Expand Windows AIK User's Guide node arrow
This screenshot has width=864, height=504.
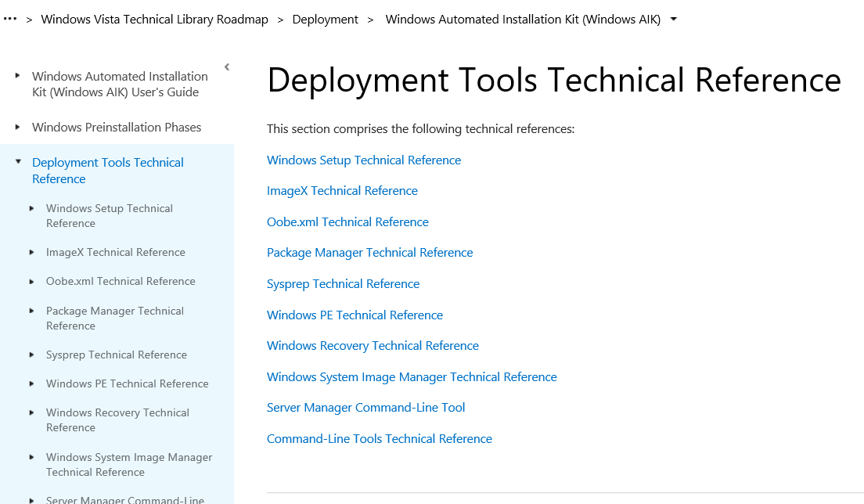pyautogui.click(x=18, y=75)
